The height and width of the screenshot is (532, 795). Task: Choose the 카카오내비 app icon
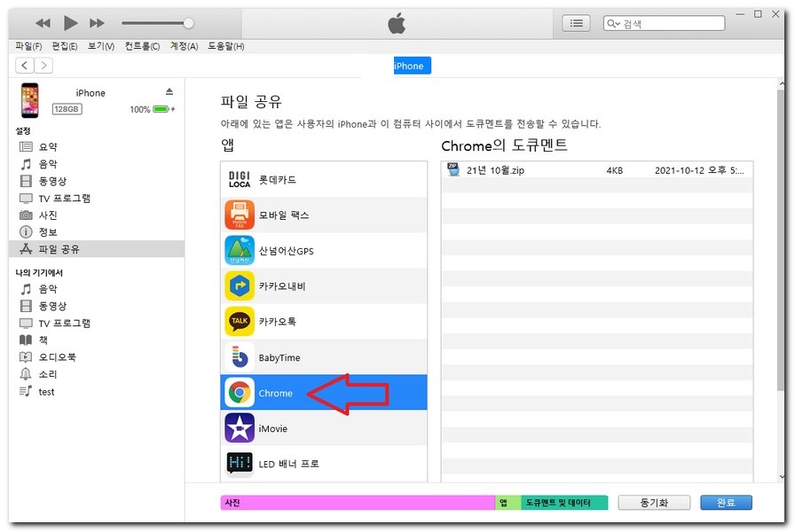pos(240,286)
